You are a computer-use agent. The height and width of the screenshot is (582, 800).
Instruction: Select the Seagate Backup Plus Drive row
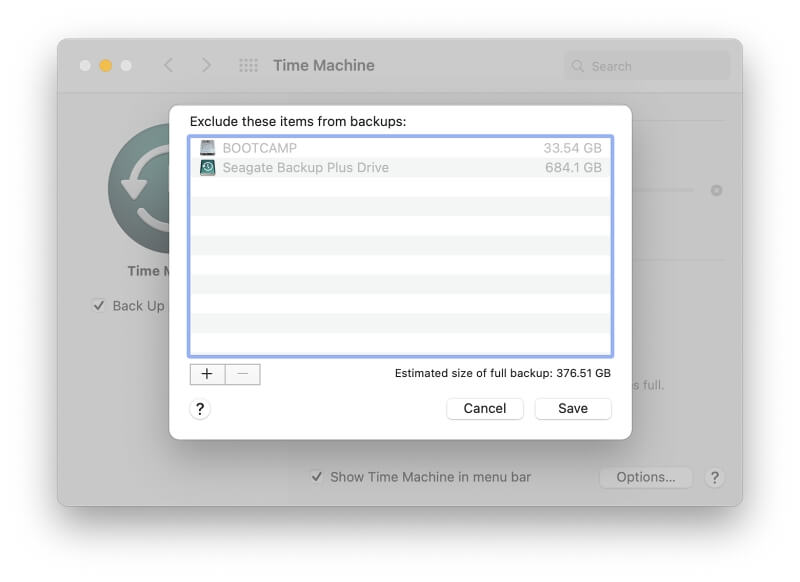pyautogui.click(x=401, y=167)
